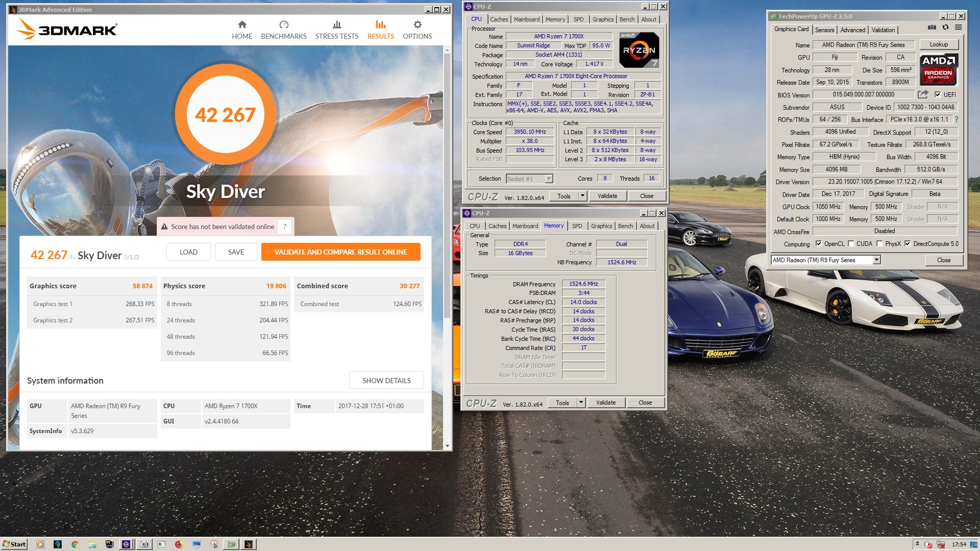
Task: Switch to Caches tab in upper CPU-Z
Action: pos(499,19)
